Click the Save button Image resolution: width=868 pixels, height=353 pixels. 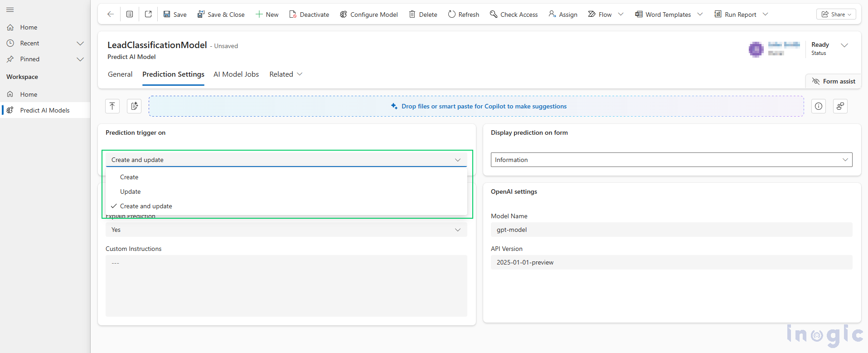tap(175, 14)
